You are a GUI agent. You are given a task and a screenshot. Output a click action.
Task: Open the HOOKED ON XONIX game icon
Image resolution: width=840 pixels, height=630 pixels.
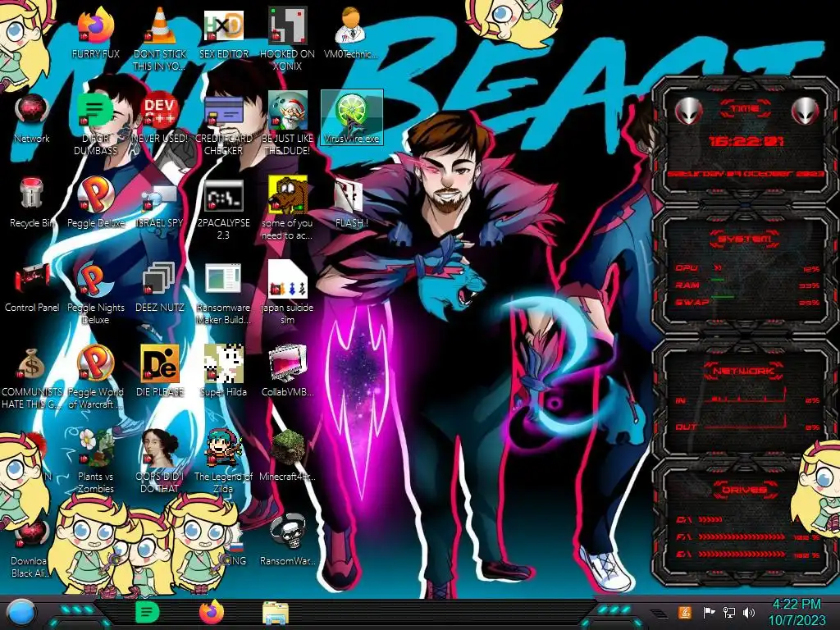[x=287, y=27]
